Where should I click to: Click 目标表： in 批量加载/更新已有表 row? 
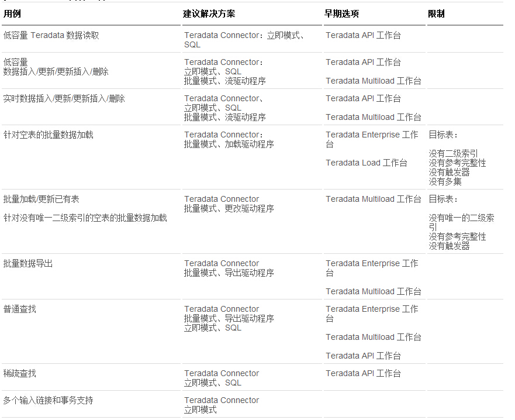coord(444,199)
